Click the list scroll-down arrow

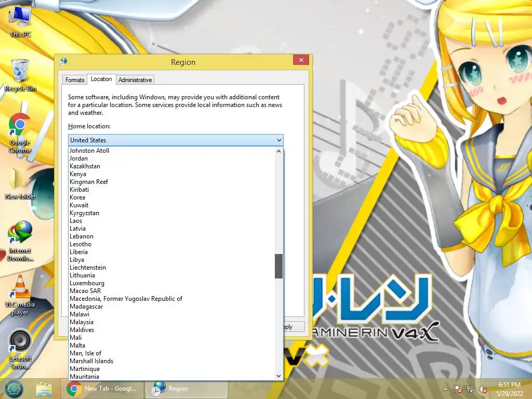[278, 376]
